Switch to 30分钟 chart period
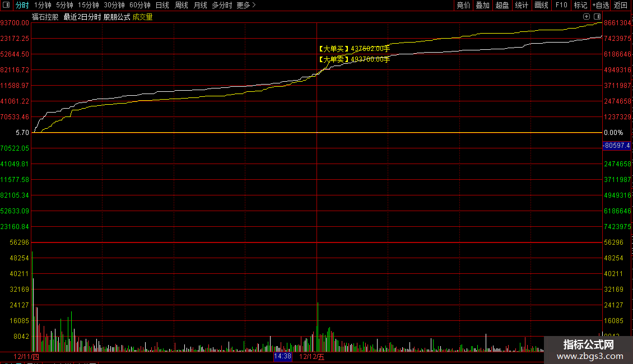This screenshot has width=633, height=364. pos(114,5)
